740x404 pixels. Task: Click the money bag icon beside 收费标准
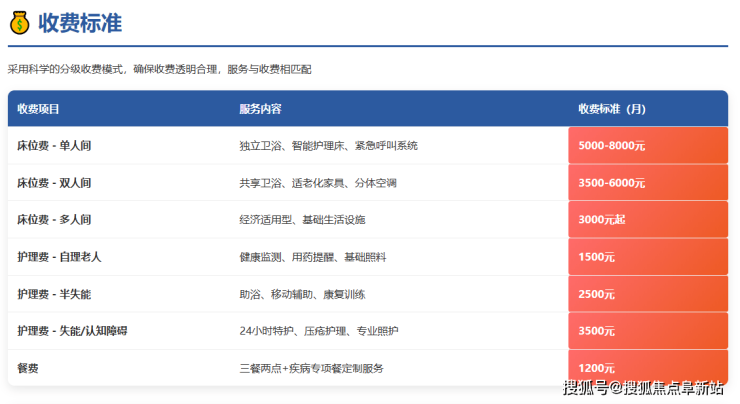click(20, 21)
